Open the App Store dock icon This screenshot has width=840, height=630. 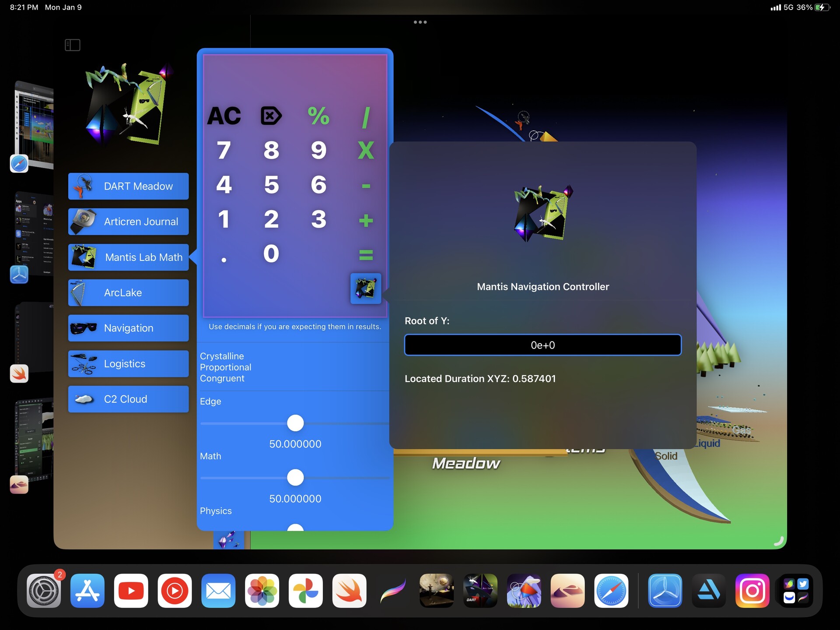coord(87,591)
